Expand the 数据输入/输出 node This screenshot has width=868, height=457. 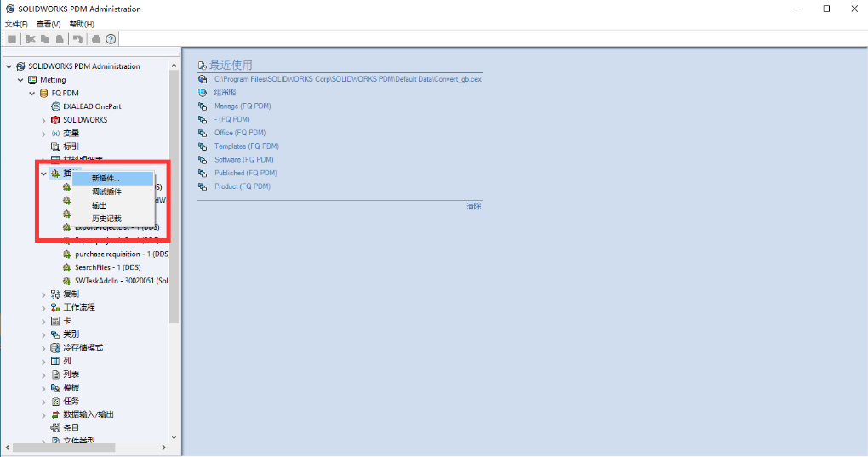pyautogui.click(x=43, y=415)
